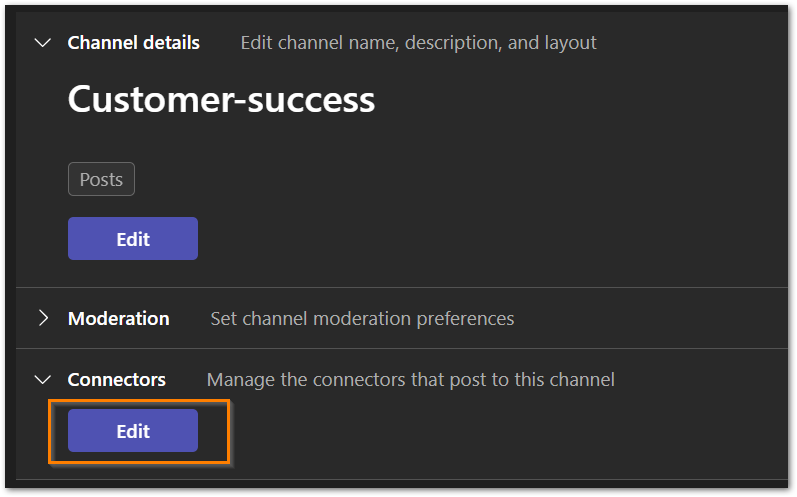Select the Connectors heading label
This screenshot has width=797, height=497.
click(116, 380)
